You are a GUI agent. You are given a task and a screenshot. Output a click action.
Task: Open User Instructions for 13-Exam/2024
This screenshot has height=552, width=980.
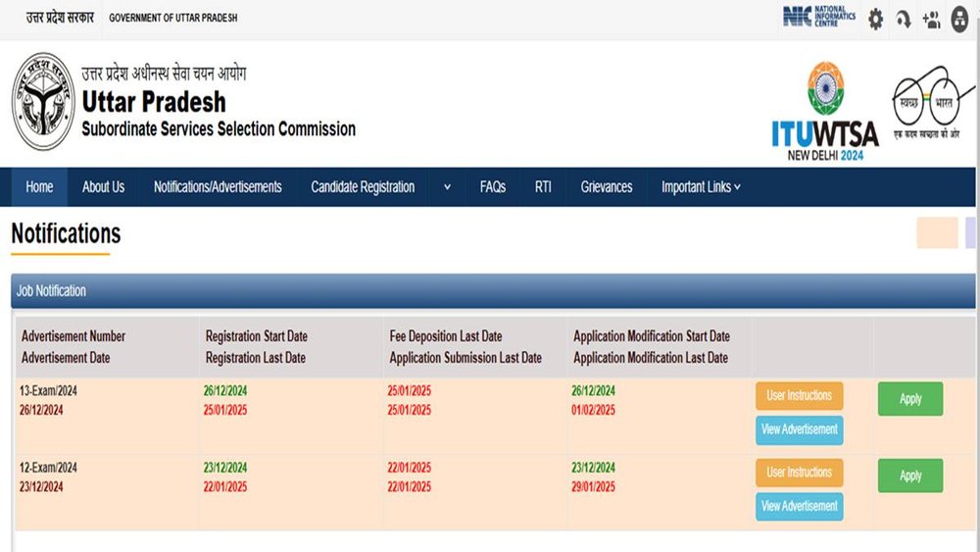pos(800,396)
